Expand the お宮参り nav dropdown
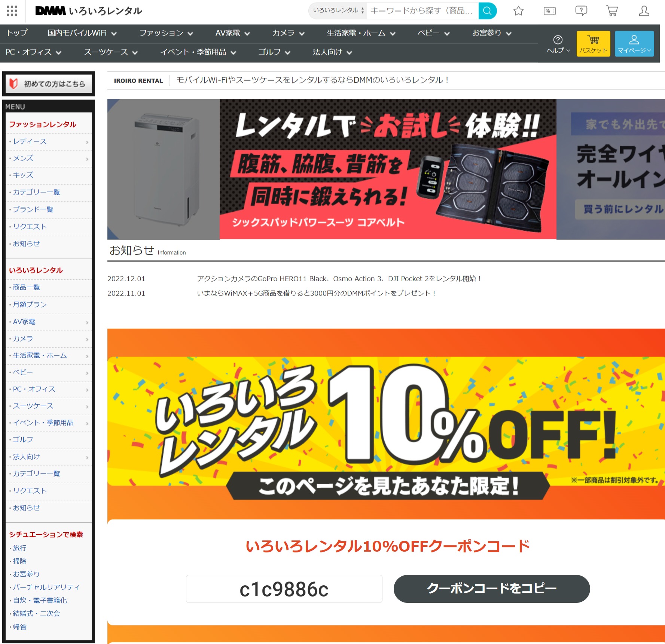665x644 pixels. [x=491, y=33]
